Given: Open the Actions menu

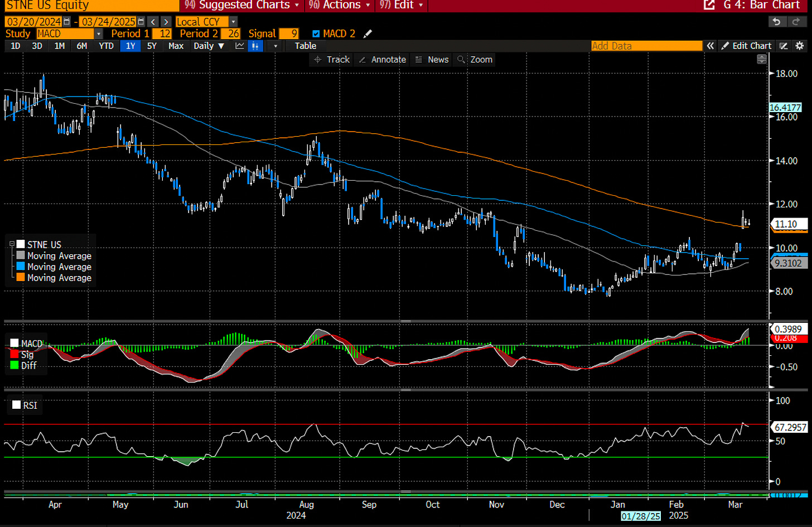Looking at the screenshot, I should pyautogui.click(x=339, y=5).
